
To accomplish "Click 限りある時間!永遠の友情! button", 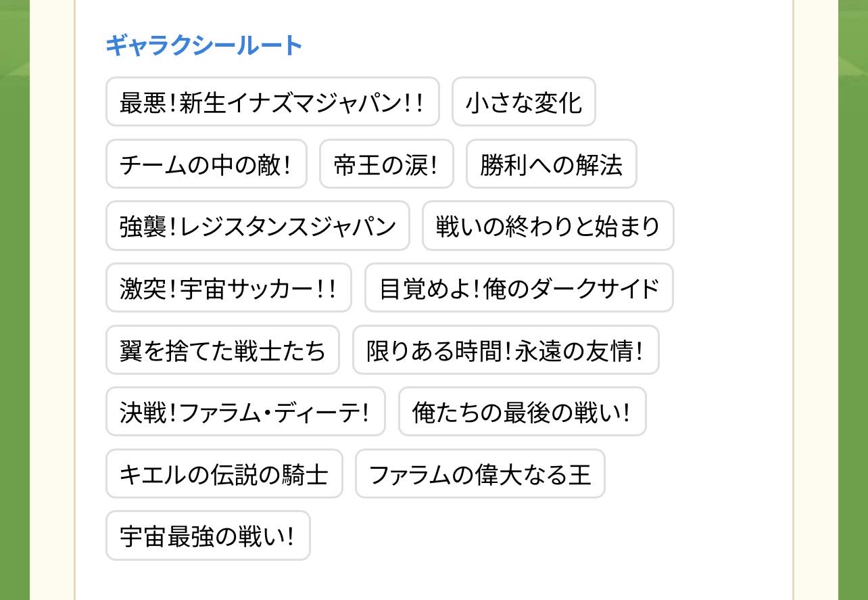I will pyautogui.click(x=505, y=350).
